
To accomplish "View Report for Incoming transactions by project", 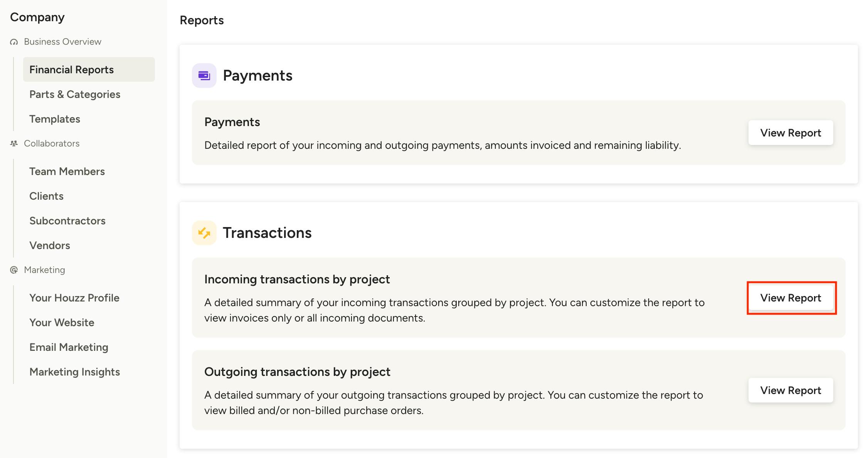I will [x=791, y=298].
